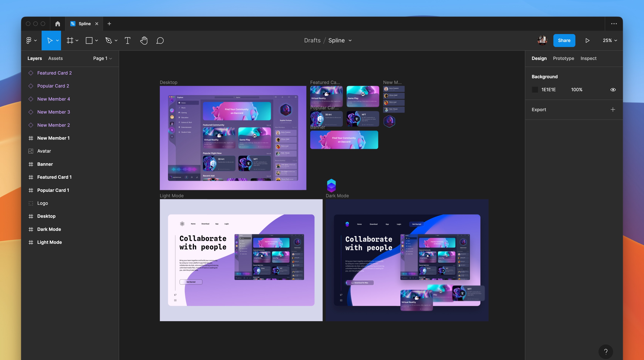
Task: Add an export setting with plus button
Action: pos(613,110)
